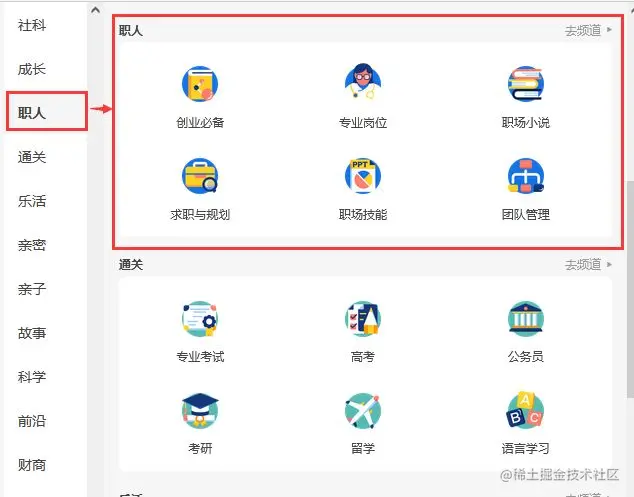The width and height of the screenshot is (634, 497).
Task: Select the 亲子 sidebar category
Action: pos(32,289)
